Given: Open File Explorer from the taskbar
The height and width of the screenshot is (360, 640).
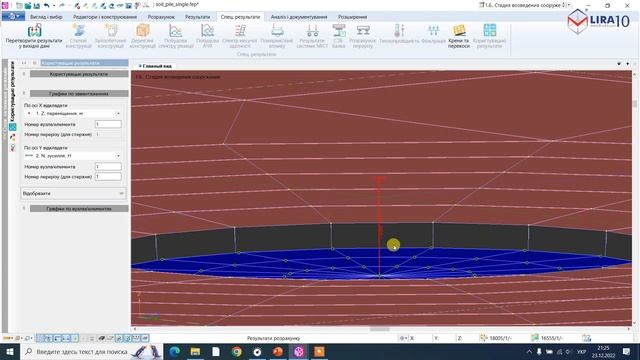Looking at the screenshot, I should coord(195,351).
